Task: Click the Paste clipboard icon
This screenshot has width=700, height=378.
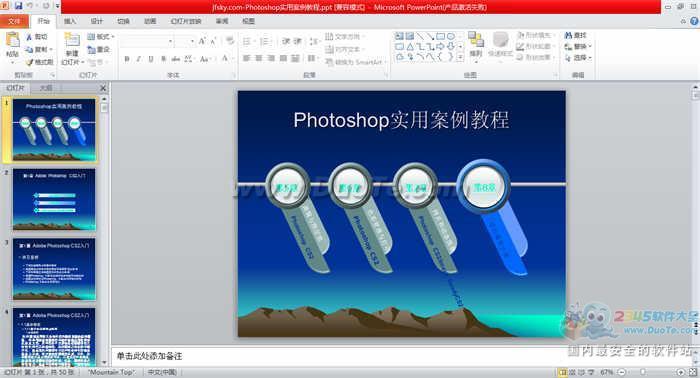Action: [12, 40]
